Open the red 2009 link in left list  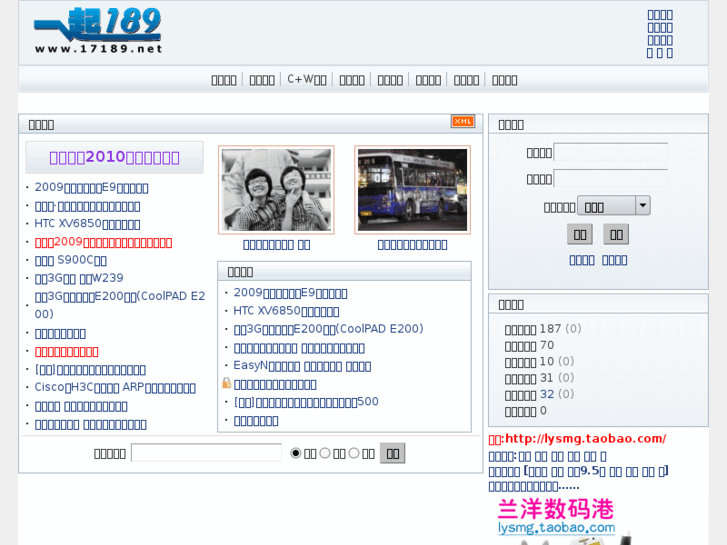(103, 242)
